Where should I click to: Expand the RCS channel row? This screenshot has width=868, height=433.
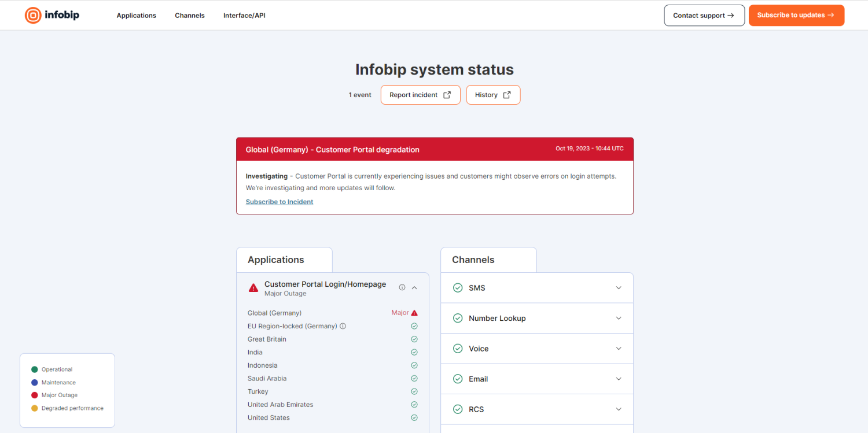619,409
